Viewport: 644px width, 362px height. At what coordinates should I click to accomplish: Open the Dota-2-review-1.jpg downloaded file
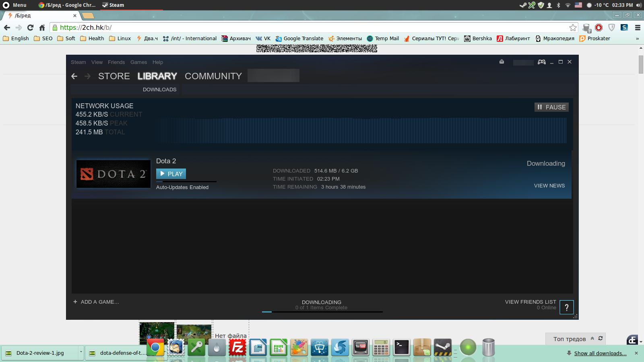39,353
